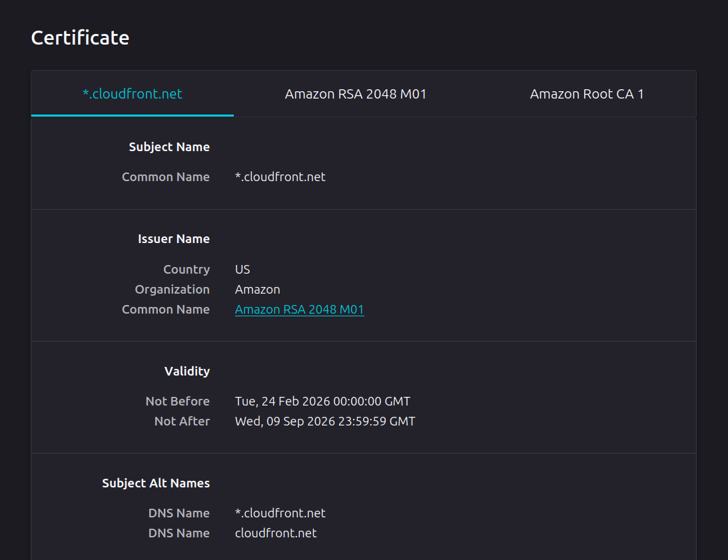The image size is (728, 560).
Task: Click the DNS Name value cloudfront.net without wildcard
Action: pyautogui.click(x=276, y=533)
